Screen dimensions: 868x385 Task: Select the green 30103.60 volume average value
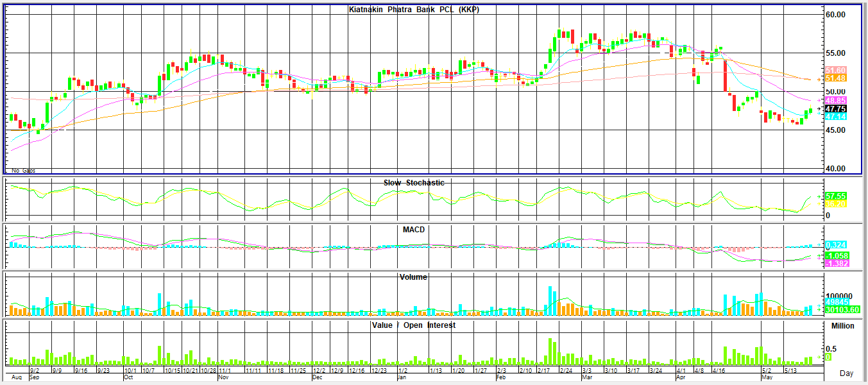tap(842, 310)
